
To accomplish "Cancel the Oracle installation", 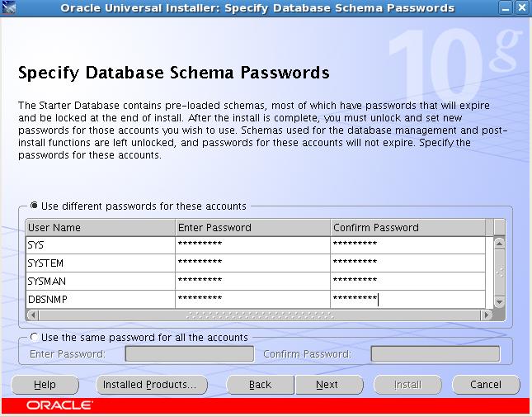I will point(486,385).
